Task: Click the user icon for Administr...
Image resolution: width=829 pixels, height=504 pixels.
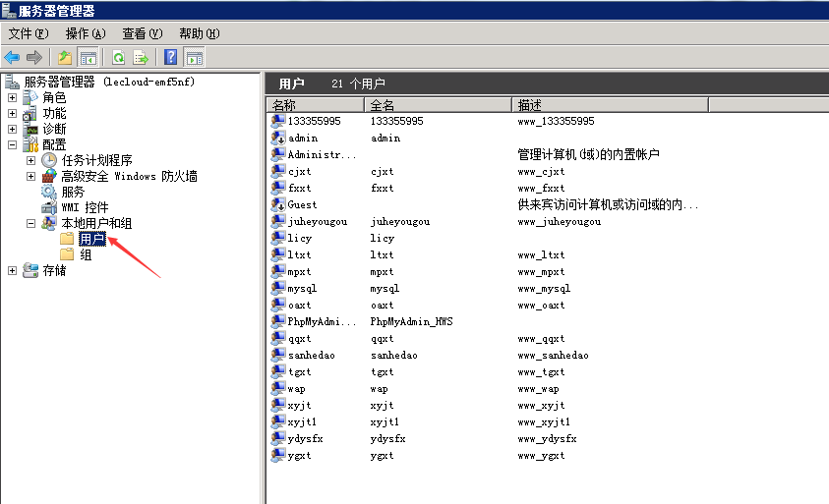Action: click(278, 154)
